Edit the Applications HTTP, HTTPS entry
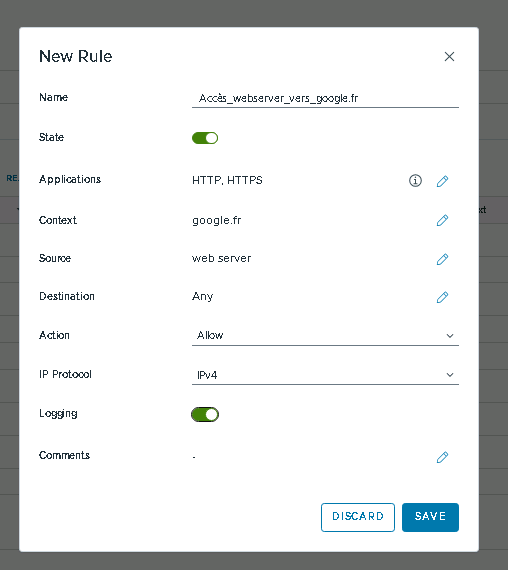 [442, 181]
